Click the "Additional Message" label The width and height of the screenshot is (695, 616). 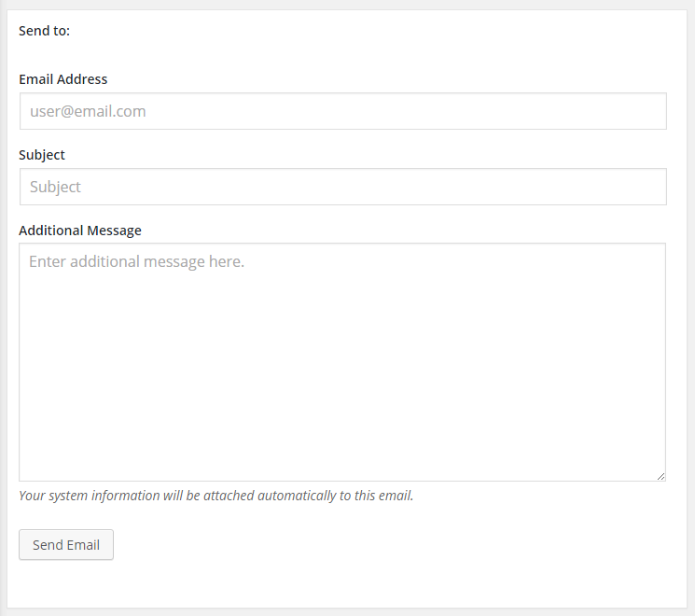(x=80, y=231)
